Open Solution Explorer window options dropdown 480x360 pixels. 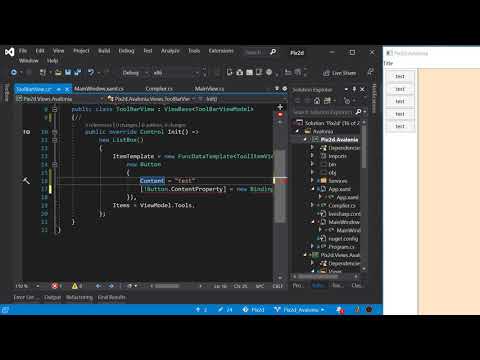pos(346,89)
